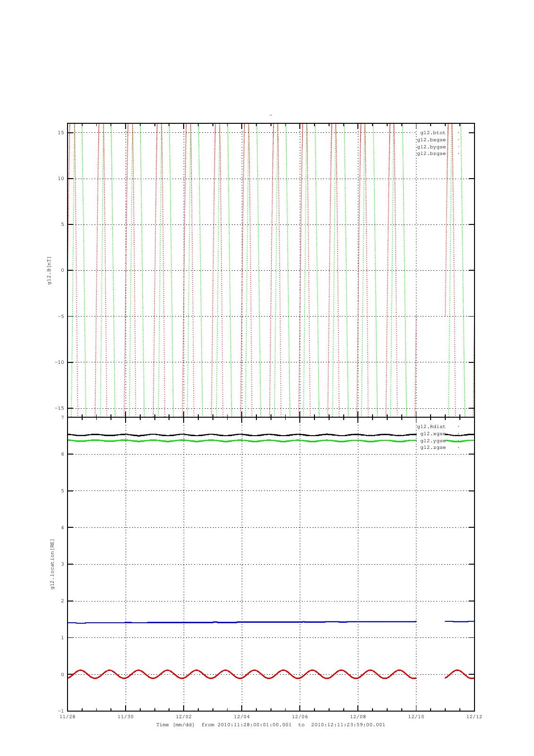
Task: Pick the 12/04 date tick label
Action: point(242,717)
